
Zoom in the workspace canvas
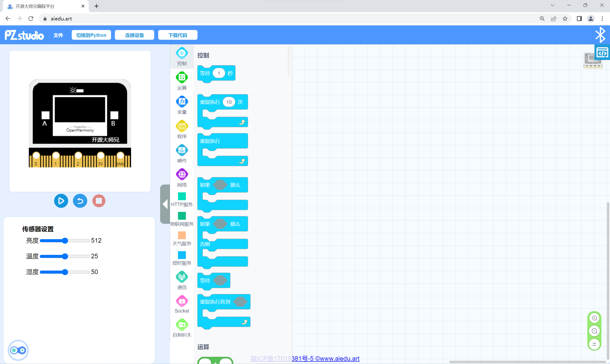[x=594, y=318]
